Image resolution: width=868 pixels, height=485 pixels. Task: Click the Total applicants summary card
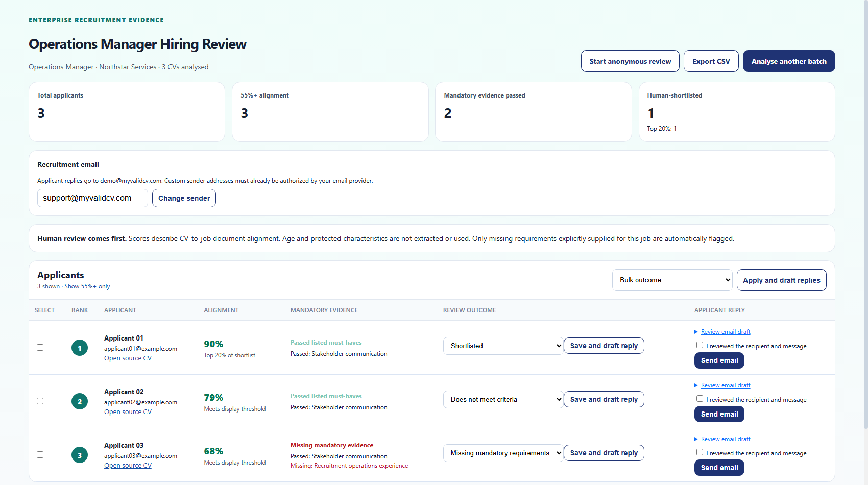(127, 112)
